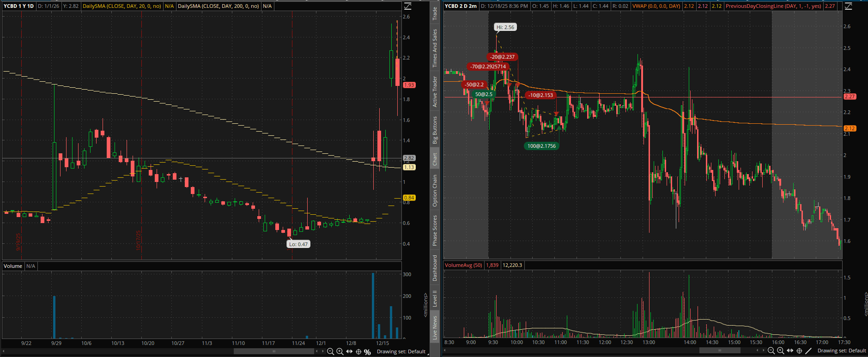Click the 2.82 cursor price tag on left axis
This screenshot has height=357, width=868.
409,158
